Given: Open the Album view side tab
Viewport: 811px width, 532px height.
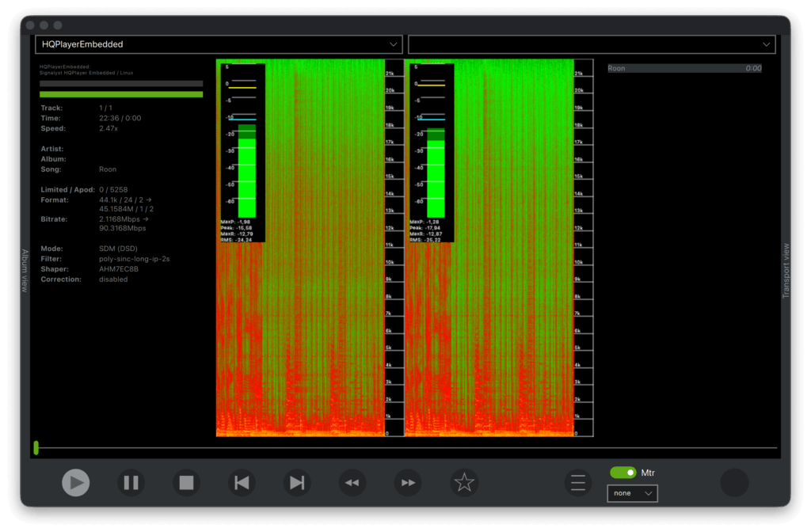Looking at the screenshot, I should pos(25,271).
